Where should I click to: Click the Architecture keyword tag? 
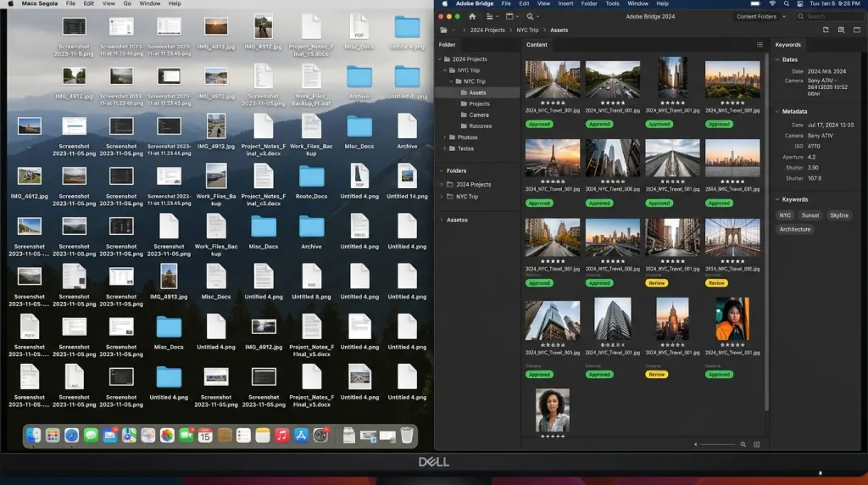click(x=795, y=229)
